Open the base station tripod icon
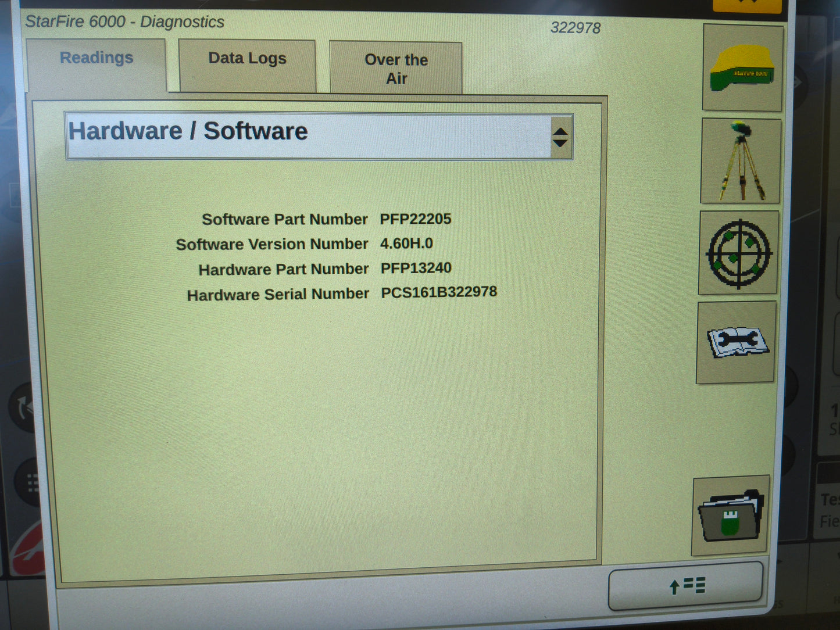The height and width of the screenshot is (630, 840). pyautogui.click(x=740, y=161)
